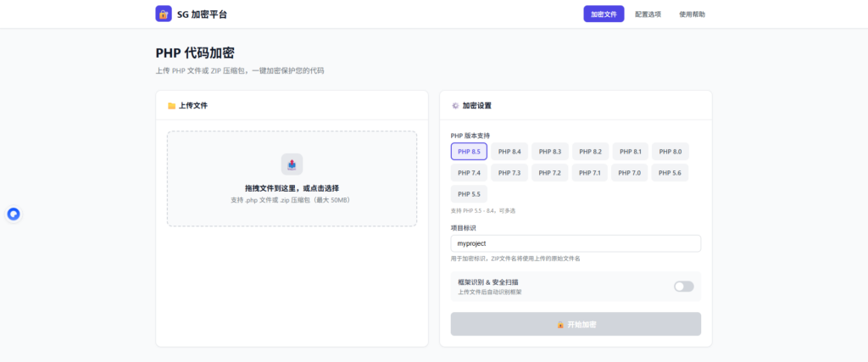The width and height of the screenshot is (868, 362).
Task: Click the 加密设置 panel title
Action: click(476, 105)
